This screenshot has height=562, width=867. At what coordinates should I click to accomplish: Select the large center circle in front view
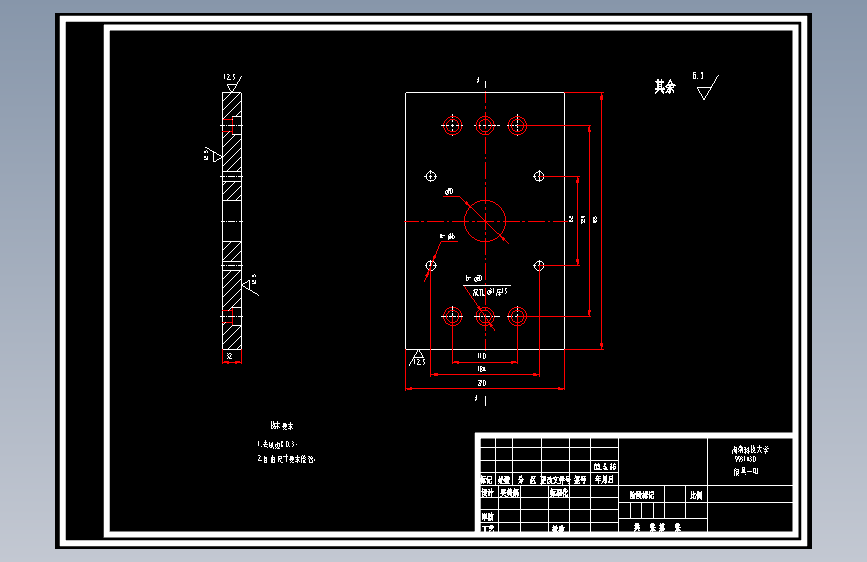[485, 221]
